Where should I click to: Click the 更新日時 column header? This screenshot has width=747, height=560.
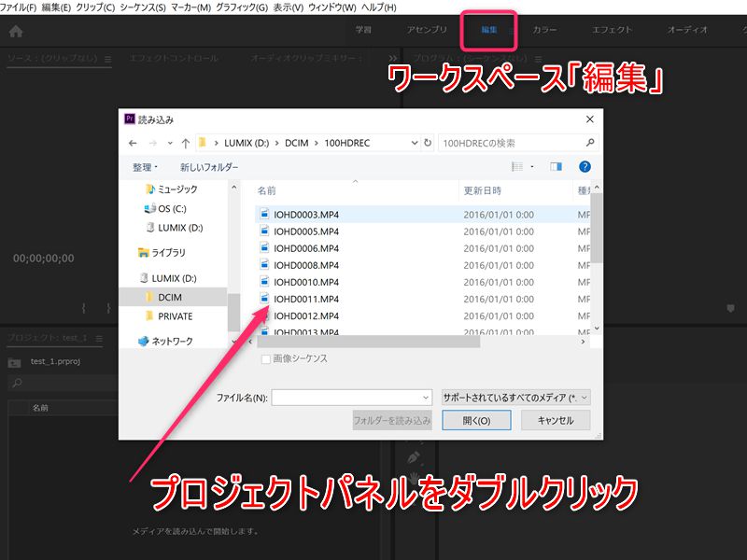tap(483, 190)
